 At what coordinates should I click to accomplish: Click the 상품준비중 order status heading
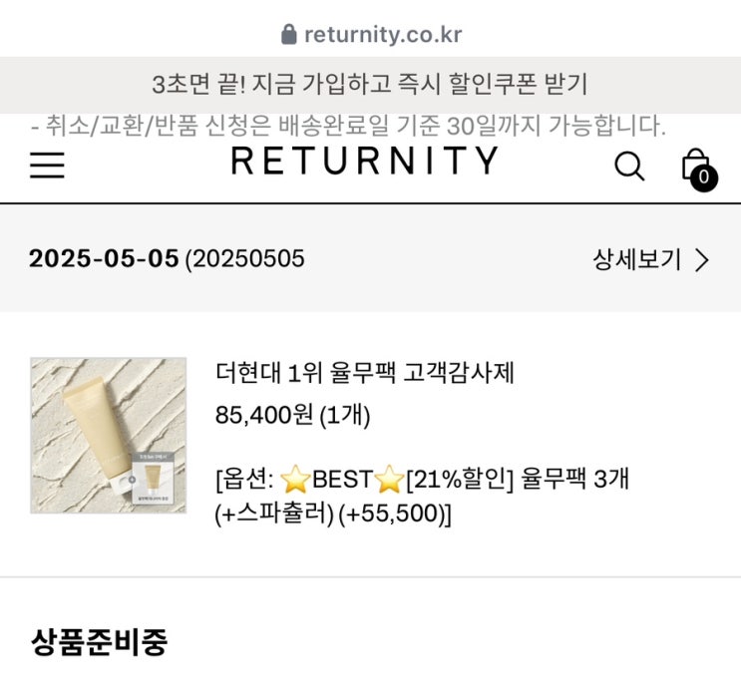(x=99, y=642)
